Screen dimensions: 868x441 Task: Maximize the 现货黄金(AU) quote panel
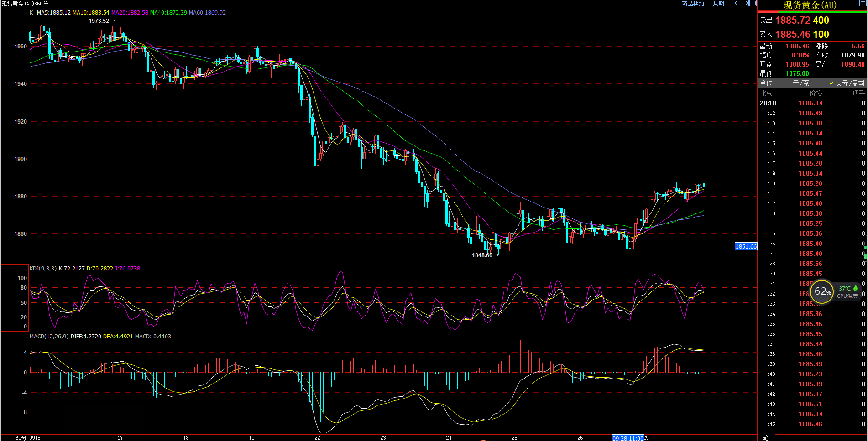click(x=862, y=4)
